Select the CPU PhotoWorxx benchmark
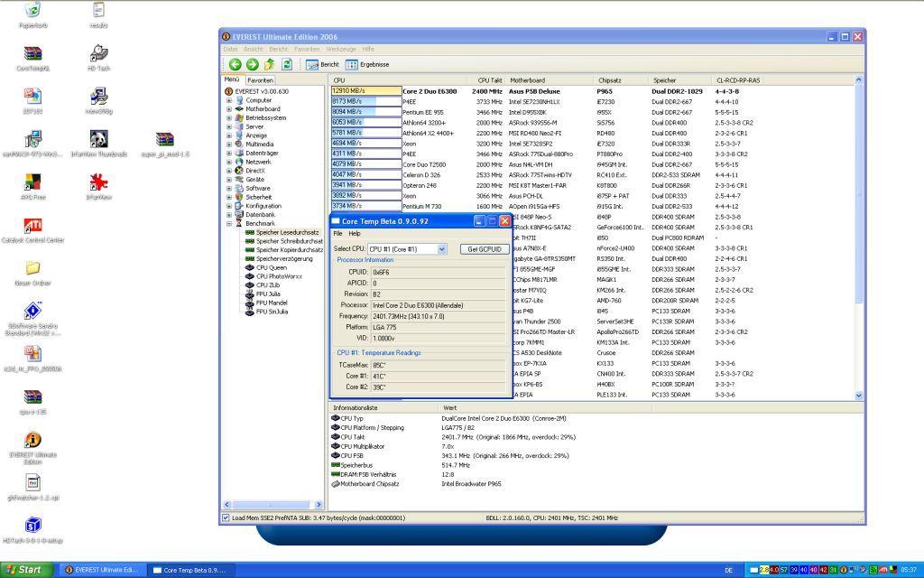 [279, 276]
